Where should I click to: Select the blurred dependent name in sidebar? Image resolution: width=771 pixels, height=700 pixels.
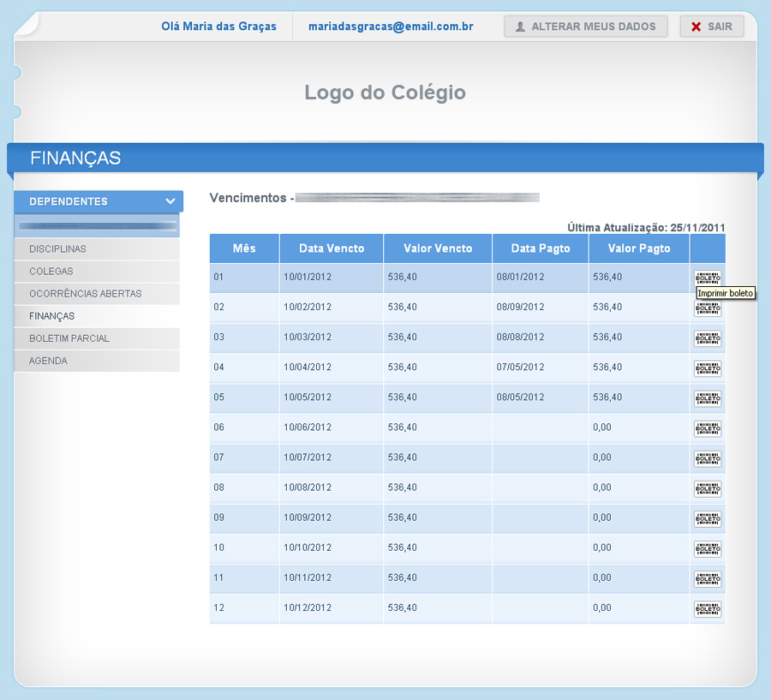tap(97, 226)
